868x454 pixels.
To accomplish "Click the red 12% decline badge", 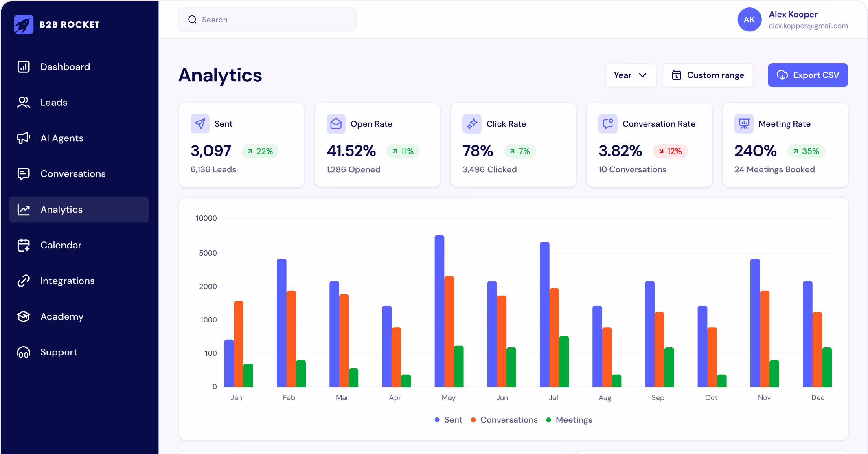I will 670,151.
